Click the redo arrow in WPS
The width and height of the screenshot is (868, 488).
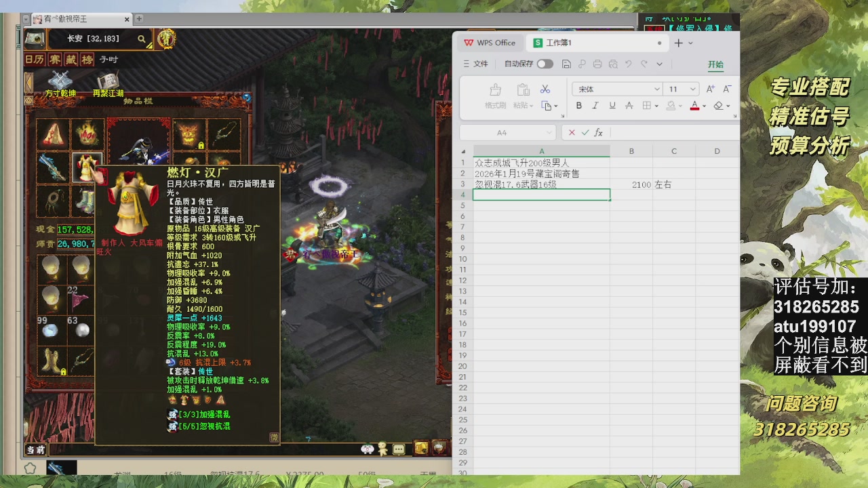pos(644,64)
